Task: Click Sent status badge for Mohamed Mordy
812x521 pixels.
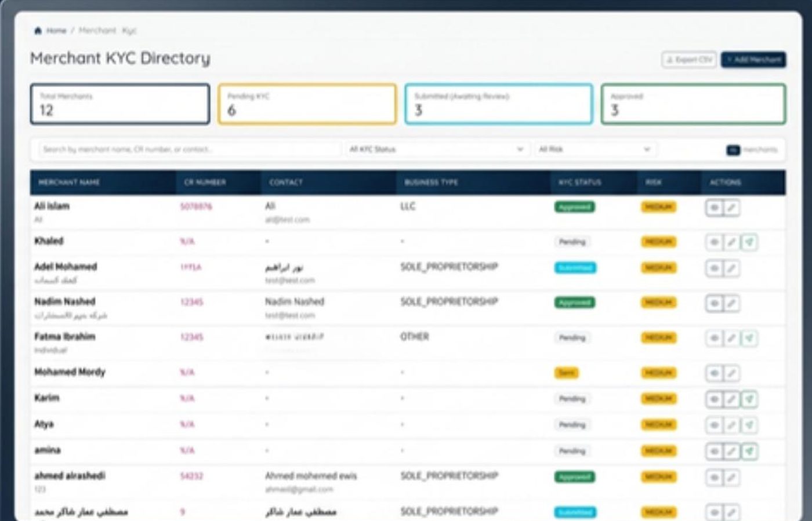Action: pyautogui.click(x=567, y=373)
